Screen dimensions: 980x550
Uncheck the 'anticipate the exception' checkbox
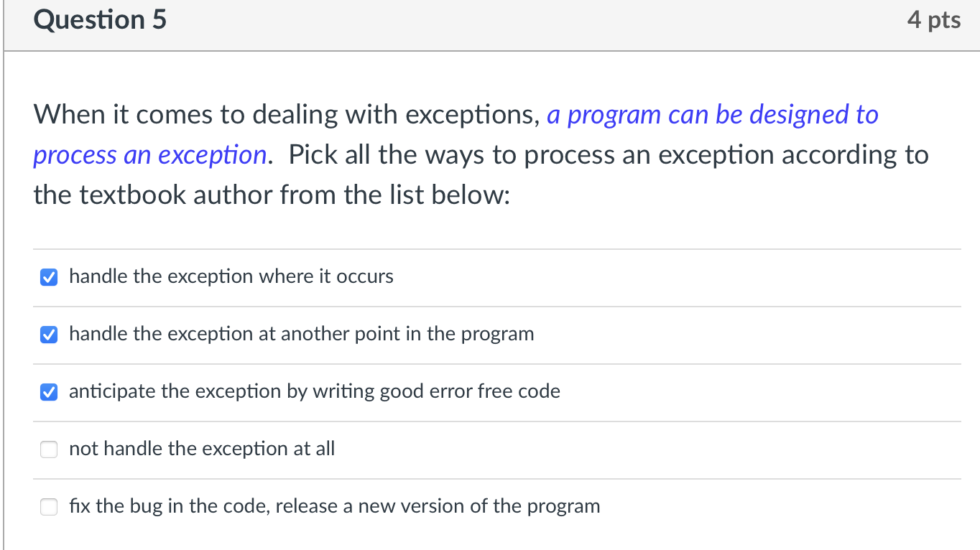point(49,392)
